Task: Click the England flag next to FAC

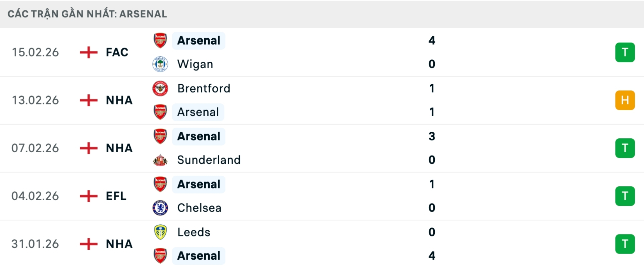Action: tap(88, 52)
